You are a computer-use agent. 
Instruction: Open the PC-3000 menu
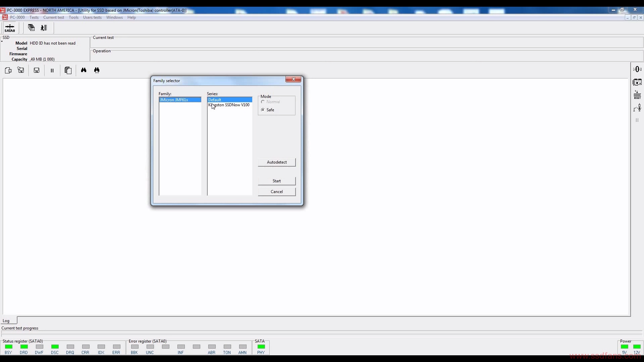pyautogui.click(x=17, y=17)
